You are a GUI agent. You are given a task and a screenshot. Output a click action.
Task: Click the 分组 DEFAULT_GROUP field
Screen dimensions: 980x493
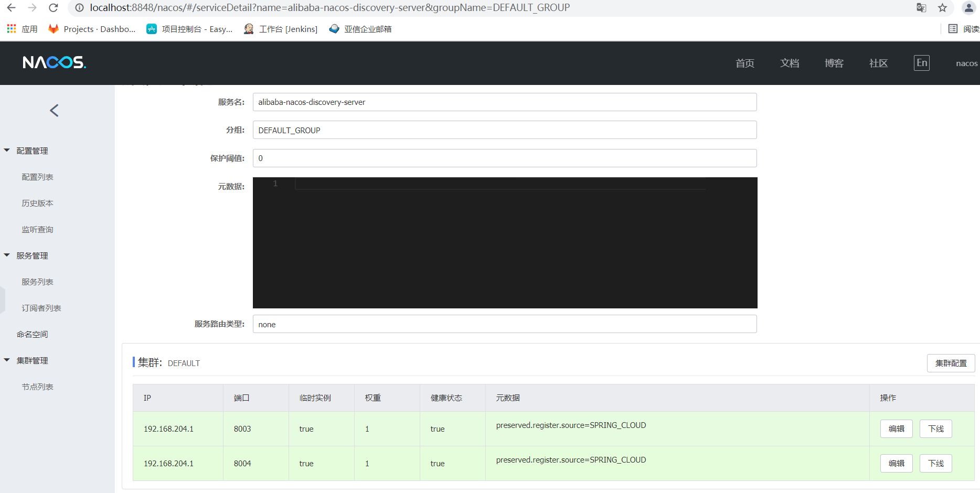[x=505, y=130]
